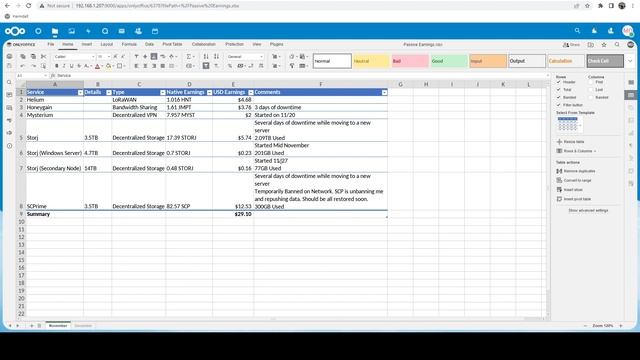The image size is (640, 360).
Task: Click Resize table button
Action: pyautogui.click(x=571, y=142)
